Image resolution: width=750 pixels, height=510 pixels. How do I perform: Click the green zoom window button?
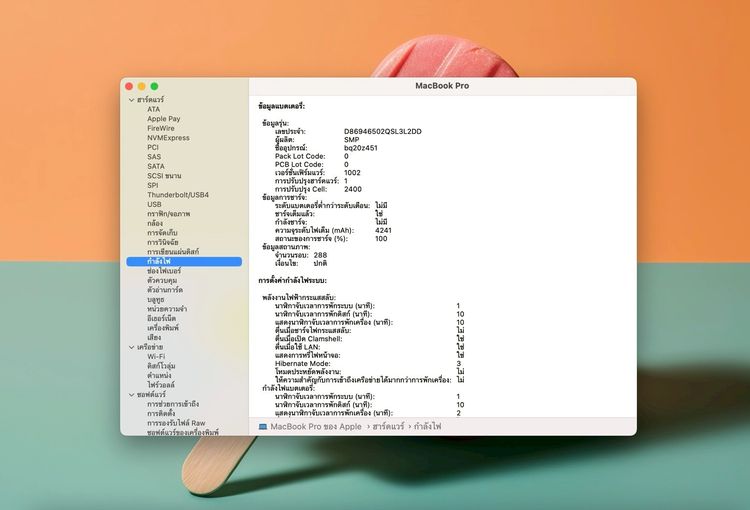point(155,87)
